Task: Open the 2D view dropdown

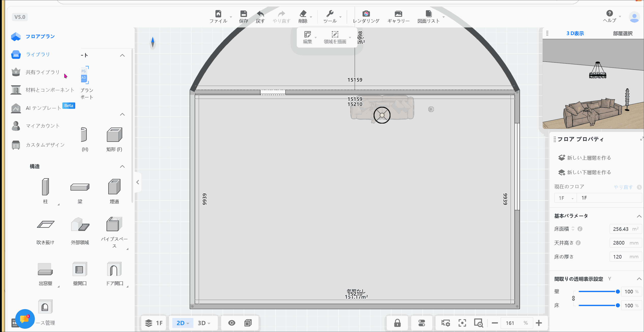Action: click(183, 323)
